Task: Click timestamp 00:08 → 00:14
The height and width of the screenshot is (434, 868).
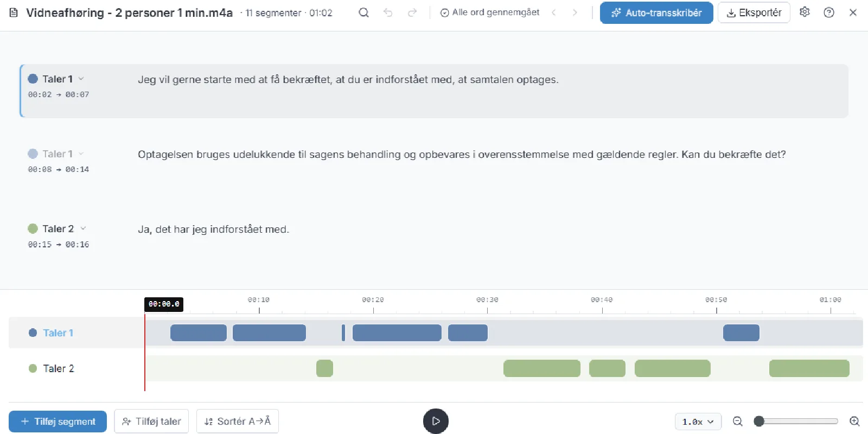Action: (x=59, y=169)
